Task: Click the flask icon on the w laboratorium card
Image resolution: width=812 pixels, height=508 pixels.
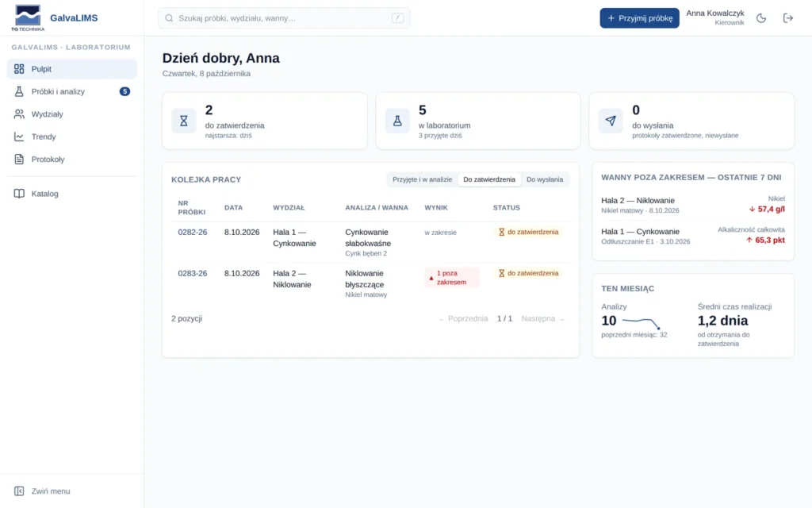Action: click(397, 121)
